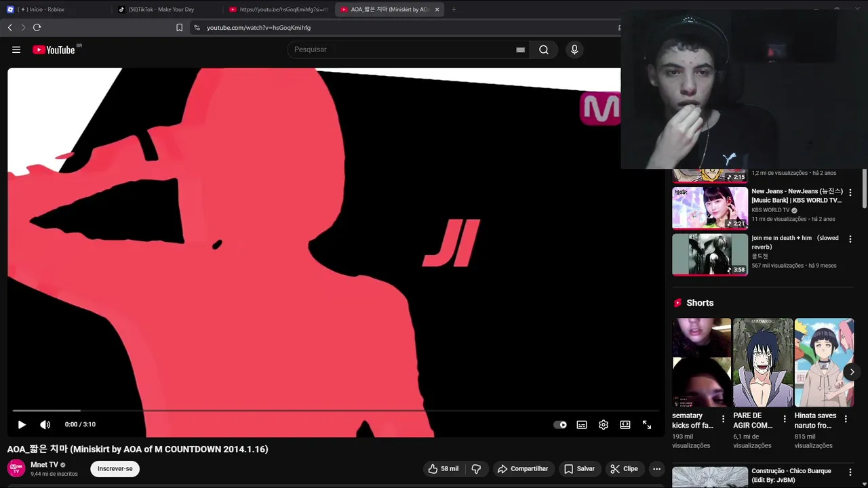Click the address bar URL

[259, 28]
